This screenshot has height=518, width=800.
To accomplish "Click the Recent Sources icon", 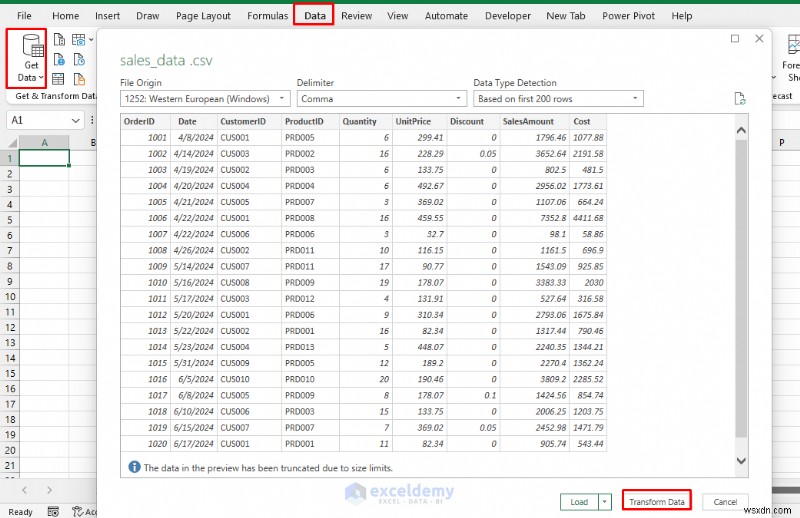I will 79,60.
